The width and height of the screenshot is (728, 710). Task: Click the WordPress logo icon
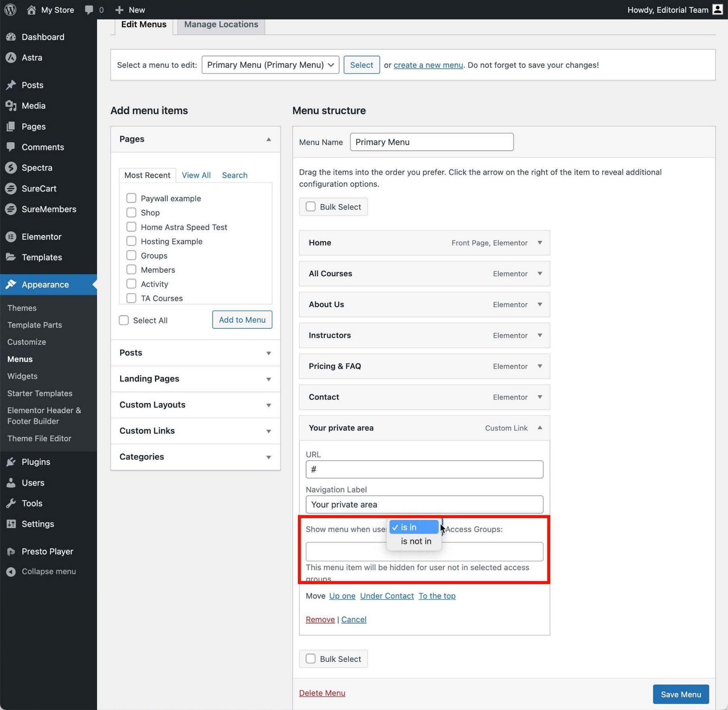coord(10,10)
